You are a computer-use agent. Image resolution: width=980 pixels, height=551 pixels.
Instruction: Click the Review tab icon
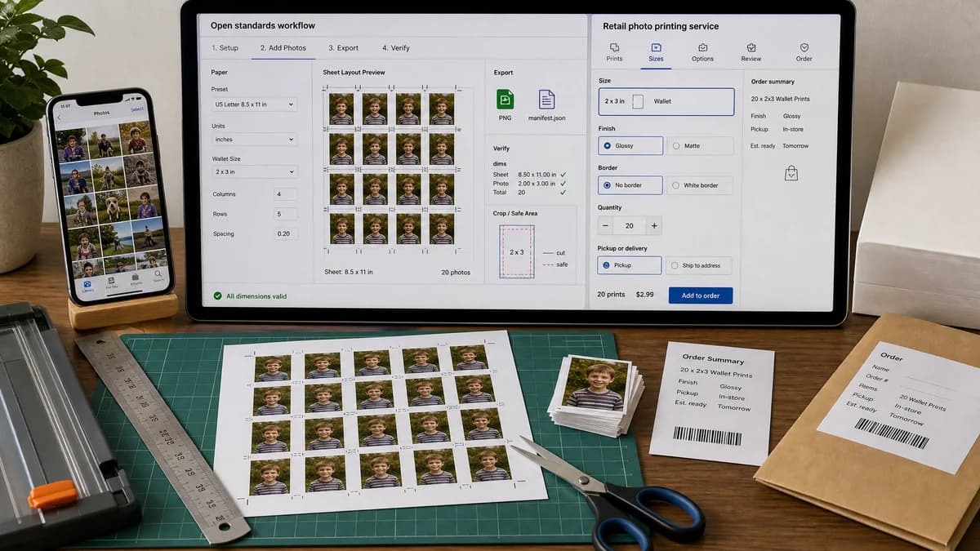click(751, 48)
